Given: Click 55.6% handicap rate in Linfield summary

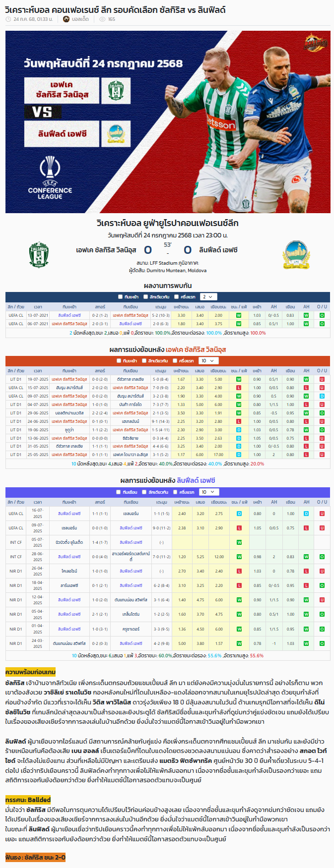Looking at the screenshot, I should tap(214, 655).
